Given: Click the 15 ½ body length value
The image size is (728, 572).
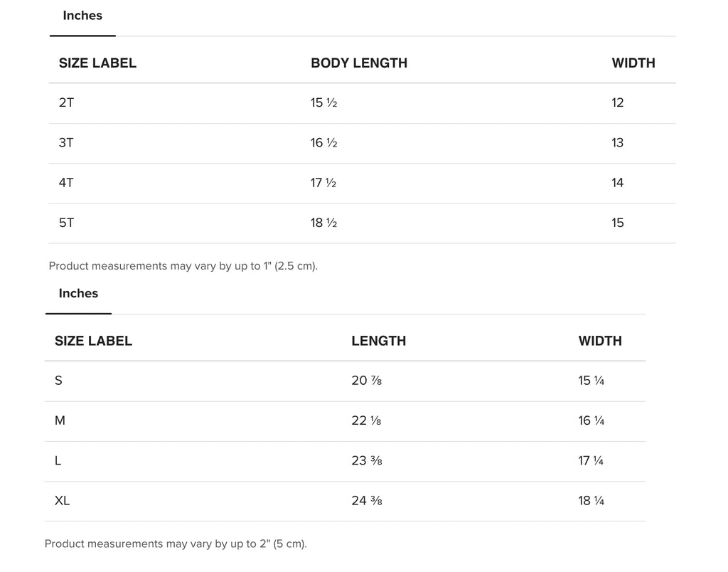Looking at the screenshot, I should pyautogui.click(x=323, y=102).
